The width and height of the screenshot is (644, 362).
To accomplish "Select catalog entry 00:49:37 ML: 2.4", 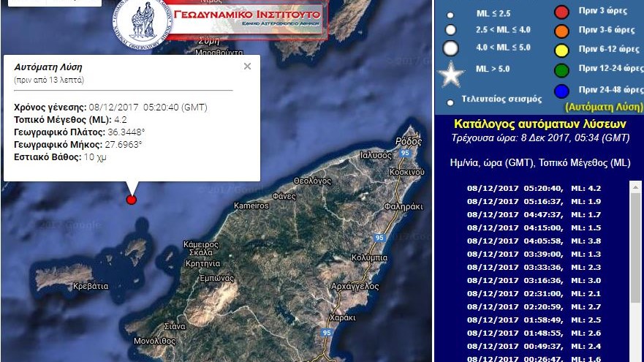I will pos(534,346).
